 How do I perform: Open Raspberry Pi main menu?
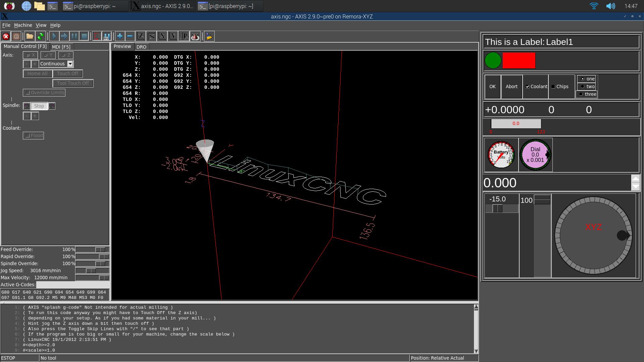9,6
